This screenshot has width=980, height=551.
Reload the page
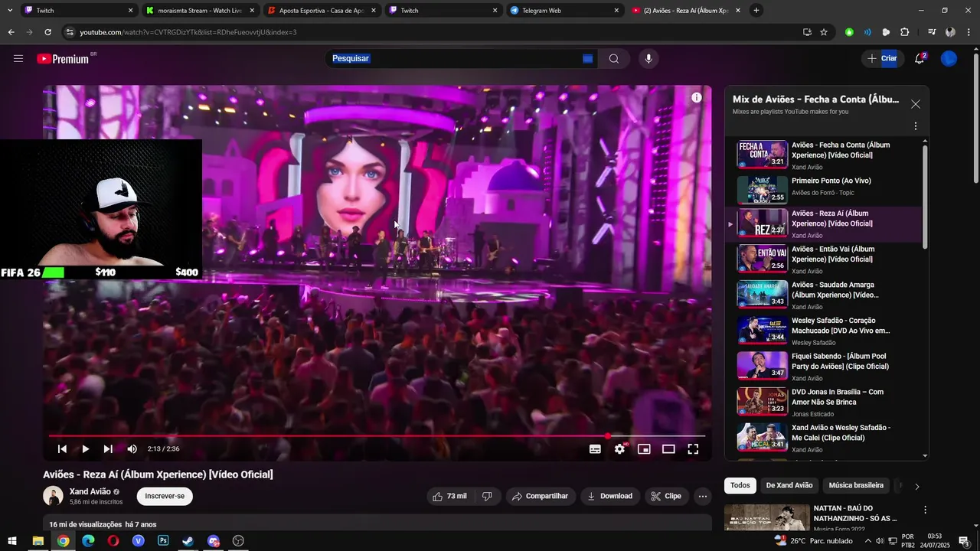(x=47, y=32)
